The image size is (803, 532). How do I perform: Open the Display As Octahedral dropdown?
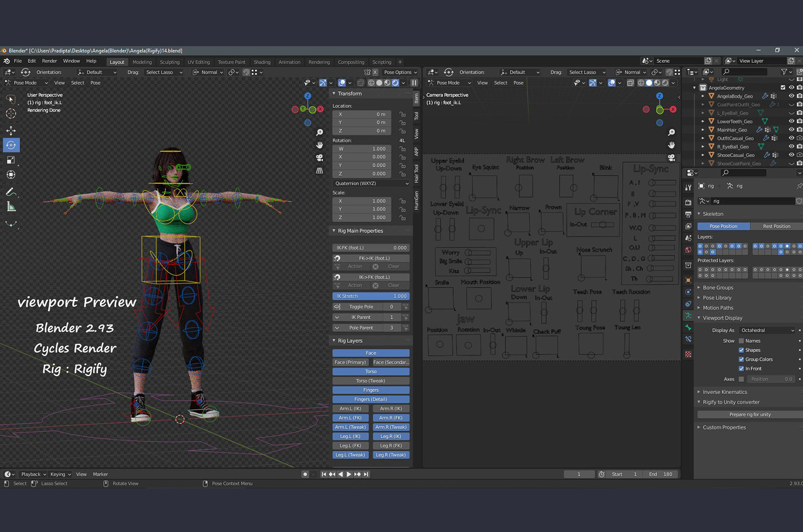tap(767, 330)
